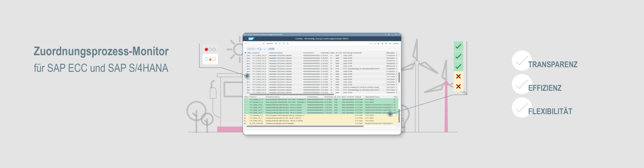The width and height of the screenshot is (644, 168).
Task: Click the Abbrechen button
Action: coord(270,44)
